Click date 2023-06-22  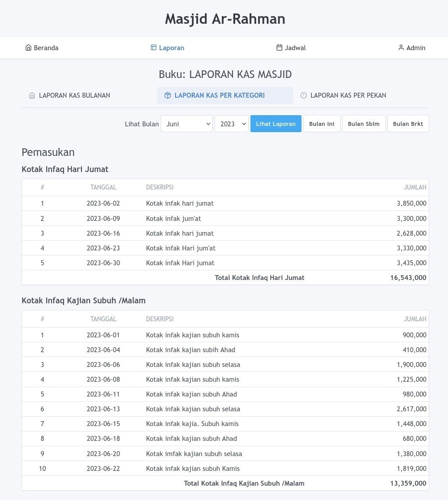click(x=103, y=469)
